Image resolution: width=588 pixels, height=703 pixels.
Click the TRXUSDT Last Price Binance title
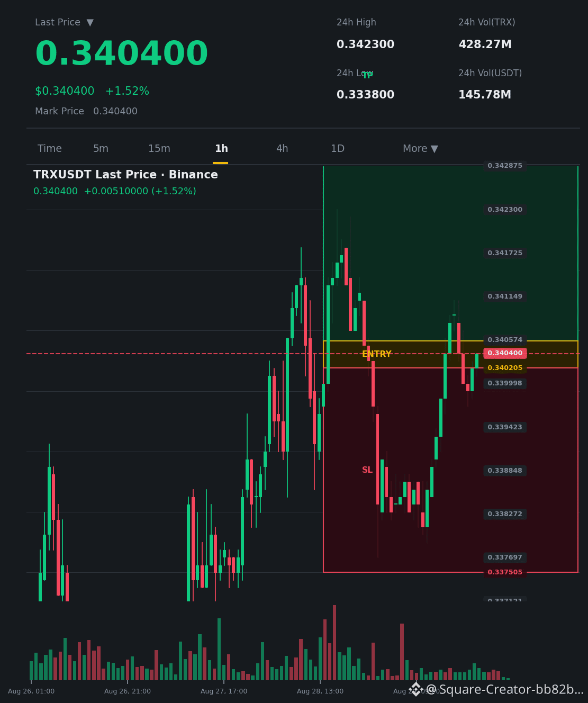click(125, 175)
